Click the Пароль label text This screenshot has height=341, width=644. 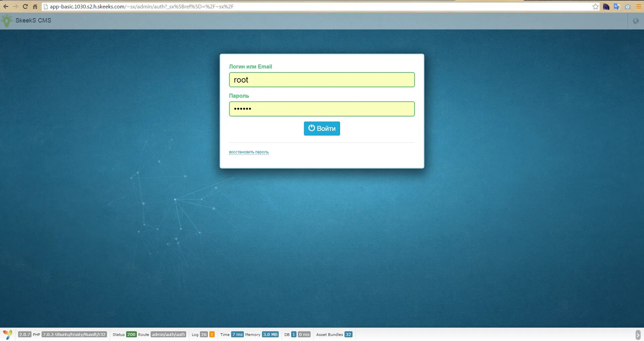click(239, 96)
